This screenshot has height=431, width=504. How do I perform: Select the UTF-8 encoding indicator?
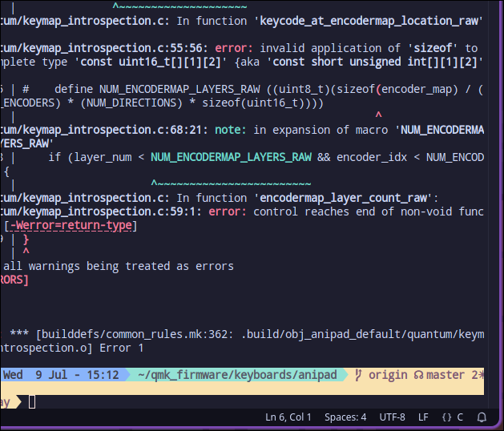(x=393, y=417)
